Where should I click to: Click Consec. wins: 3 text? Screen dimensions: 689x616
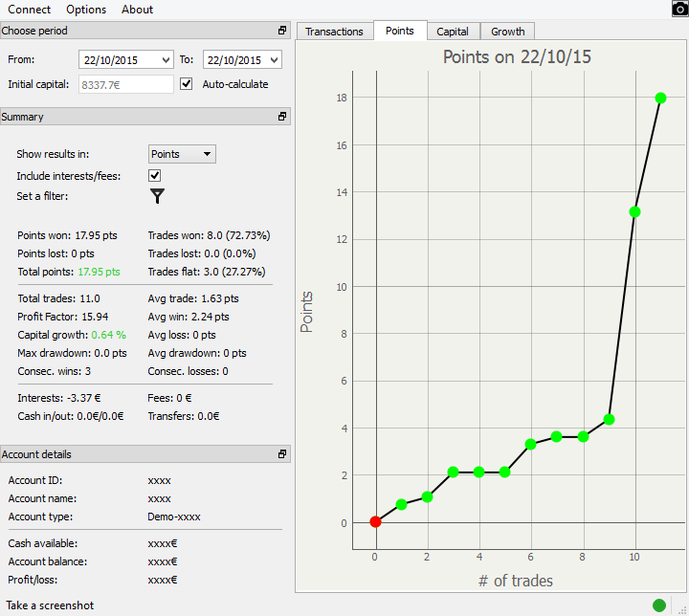click(54, 371)
